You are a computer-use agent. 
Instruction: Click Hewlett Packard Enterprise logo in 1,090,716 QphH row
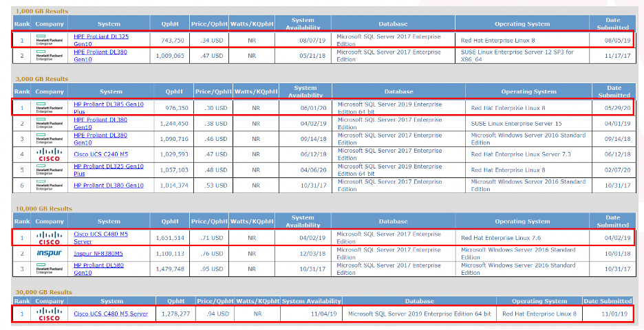coord(49,139)
